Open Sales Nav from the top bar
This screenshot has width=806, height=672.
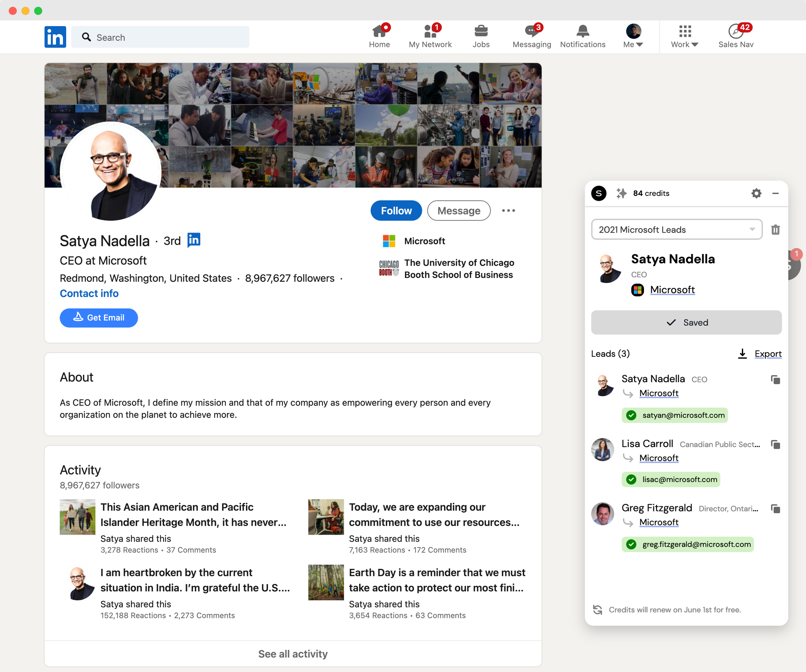coord(736,36)
